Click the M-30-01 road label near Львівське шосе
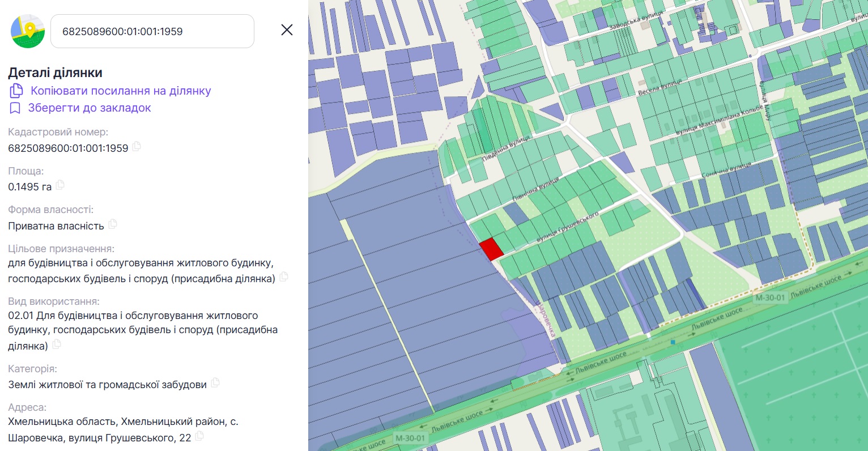 pyautogui.click(x=770, y=297)
